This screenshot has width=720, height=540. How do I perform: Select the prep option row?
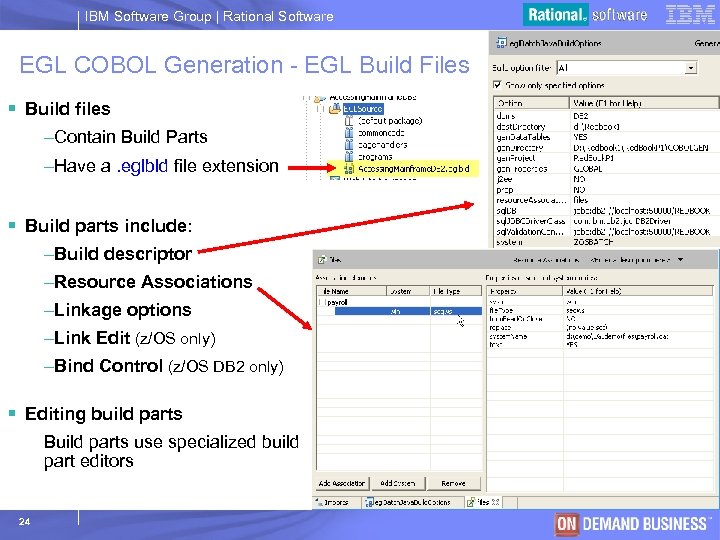(606, 190)
